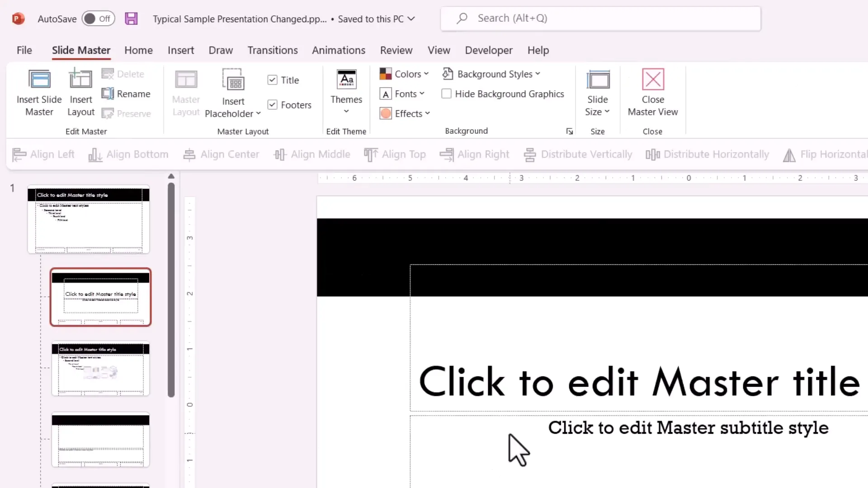The height and width of the screenshot is (488, 868).
Task: Click the Insert Placeholder icon
Action: coord(233,80)
